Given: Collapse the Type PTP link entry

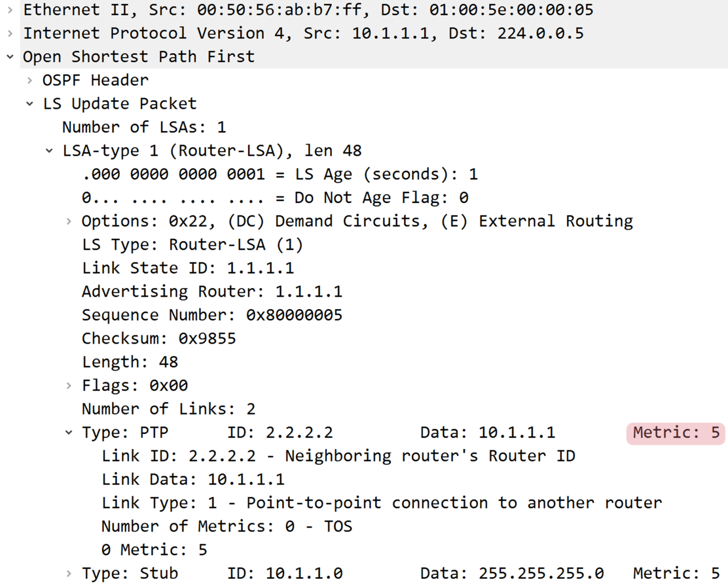Looking at the screenshot, I should 69,432.
